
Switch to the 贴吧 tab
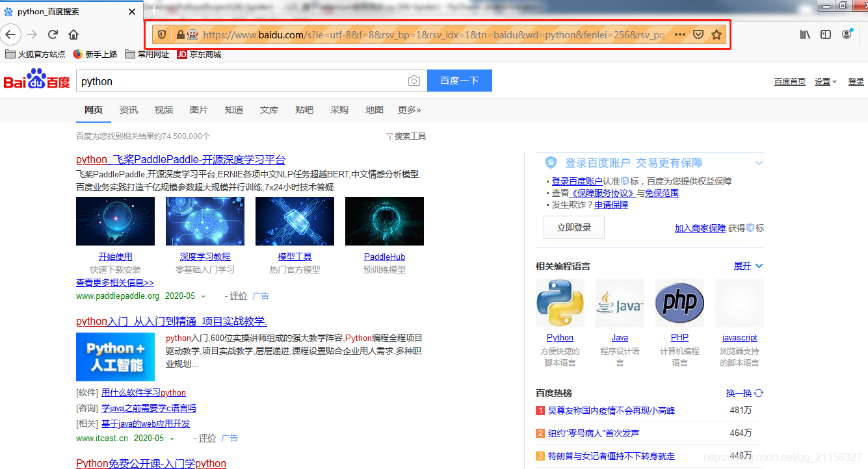click(304, 110)
